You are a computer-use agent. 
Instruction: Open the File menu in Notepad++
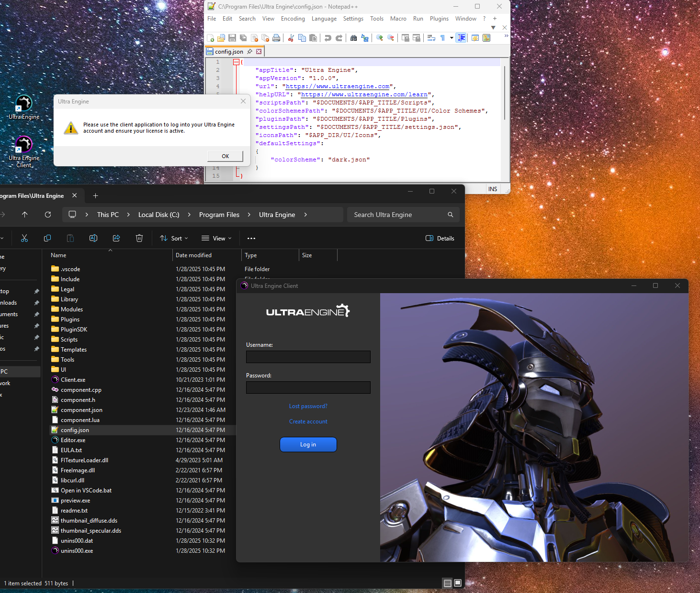(212, 19)
